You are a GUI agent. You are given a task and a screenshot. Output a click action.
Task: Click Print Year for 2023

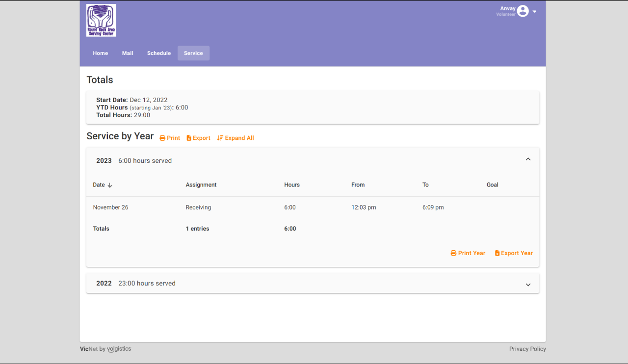click(x=468, y=253)
